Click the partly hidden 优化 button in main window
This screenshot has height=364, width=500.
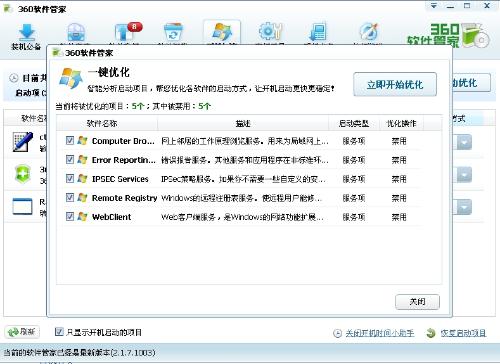pyautogui.click(x=471, y=83)
